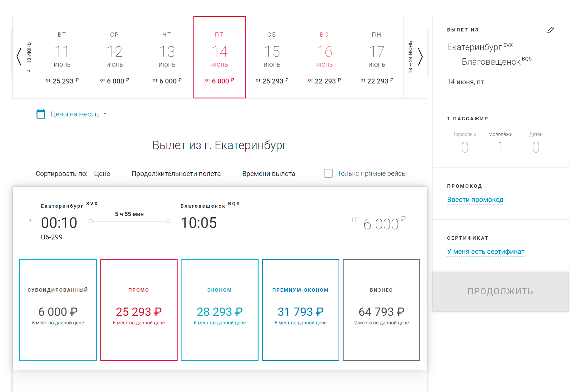Select the Friday 14 June date

coord(219,57)
